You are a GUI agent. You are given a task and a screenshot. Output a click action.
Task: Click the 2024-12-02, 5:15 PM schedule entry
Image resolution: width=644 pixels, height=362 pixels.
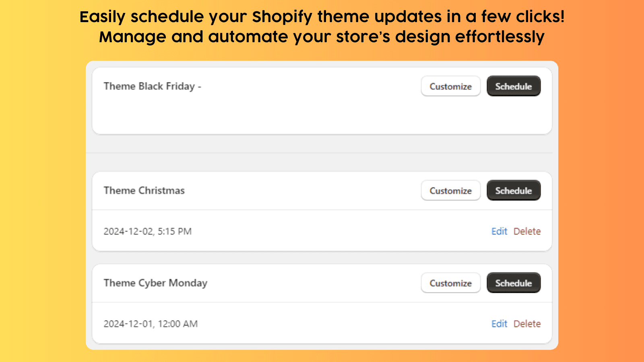click(x=147, y=231)
